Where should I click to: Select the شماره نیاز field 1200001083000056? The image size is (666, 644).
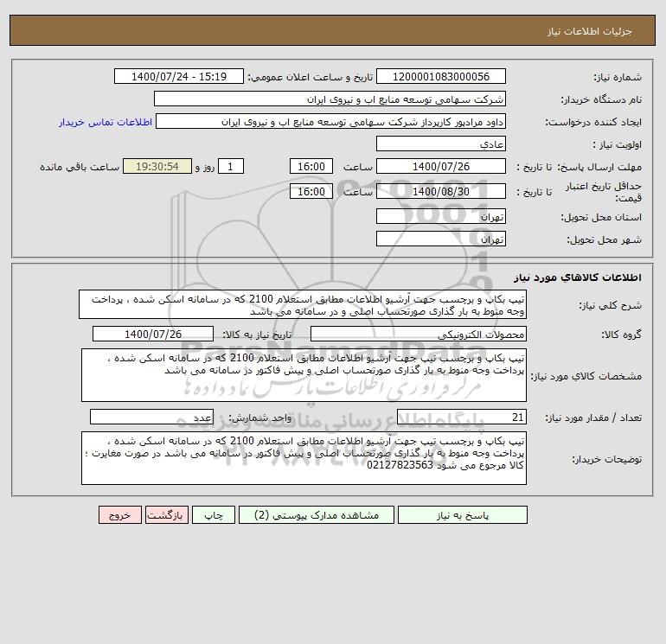pyautogui.click(x=441, y=76)
